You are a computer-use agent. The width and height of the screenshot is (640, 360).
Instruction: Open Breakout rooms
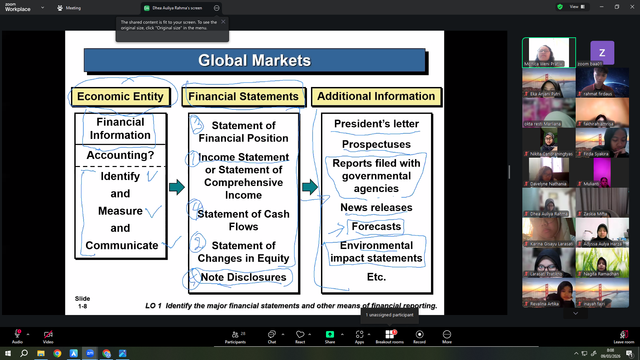click(x=389, y=337)
